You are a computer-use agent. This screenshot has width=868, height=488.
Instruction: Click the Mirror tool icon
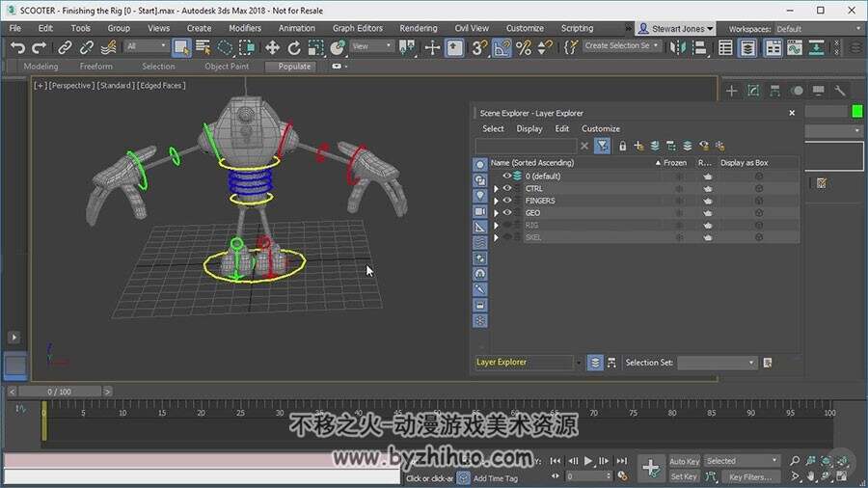pos(678,47)
